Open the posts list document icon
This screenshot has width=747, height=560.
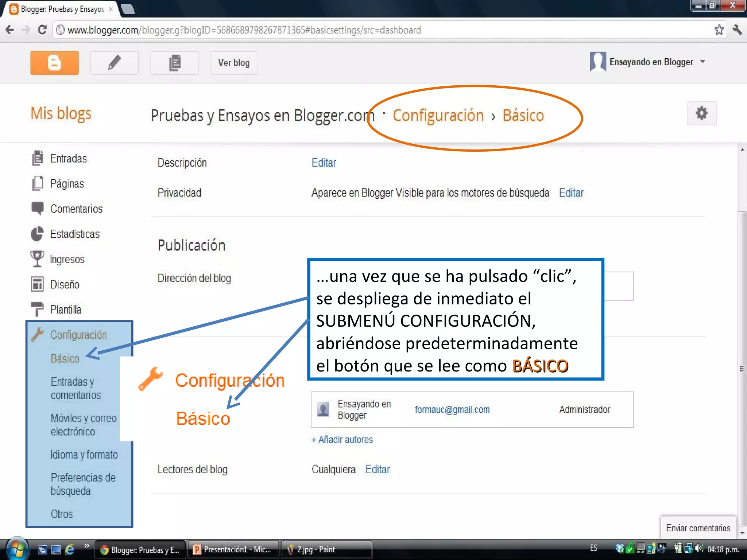tap(175, 63)
